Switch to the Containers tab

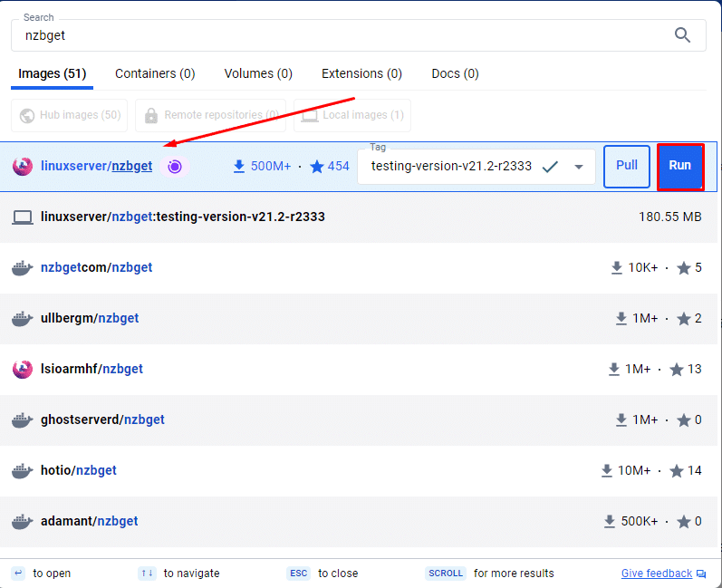click(x=155, y=73)
